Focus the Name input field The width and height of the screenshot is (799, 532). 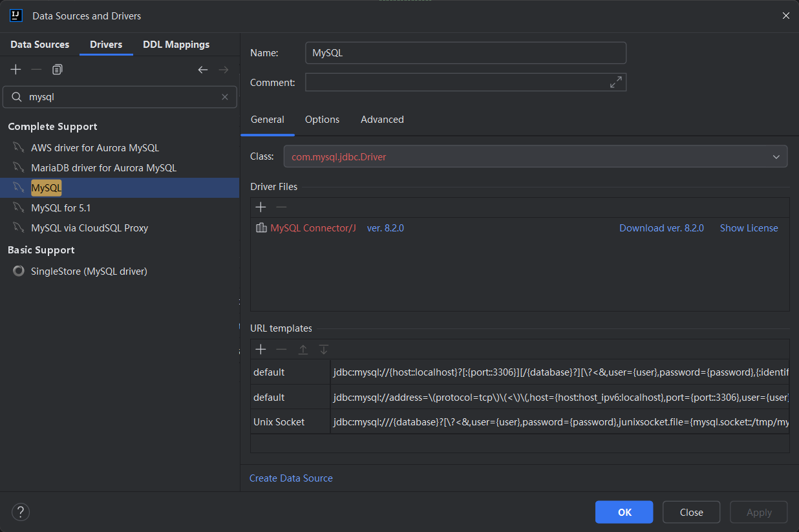(465, 53)
